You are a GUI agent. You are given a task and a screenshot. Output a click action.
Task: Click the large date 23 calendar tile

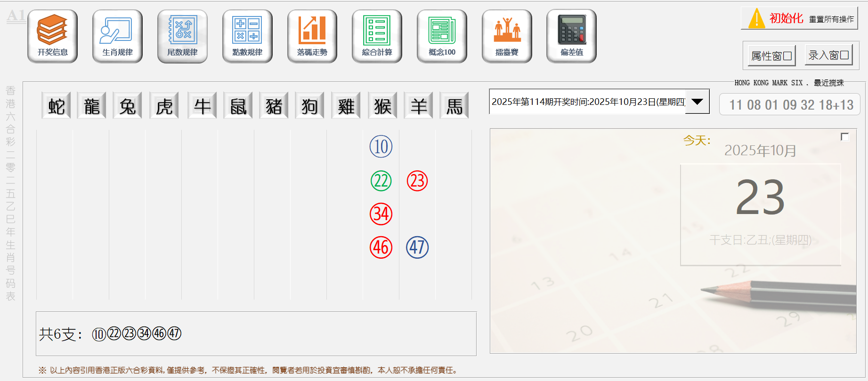760,214
